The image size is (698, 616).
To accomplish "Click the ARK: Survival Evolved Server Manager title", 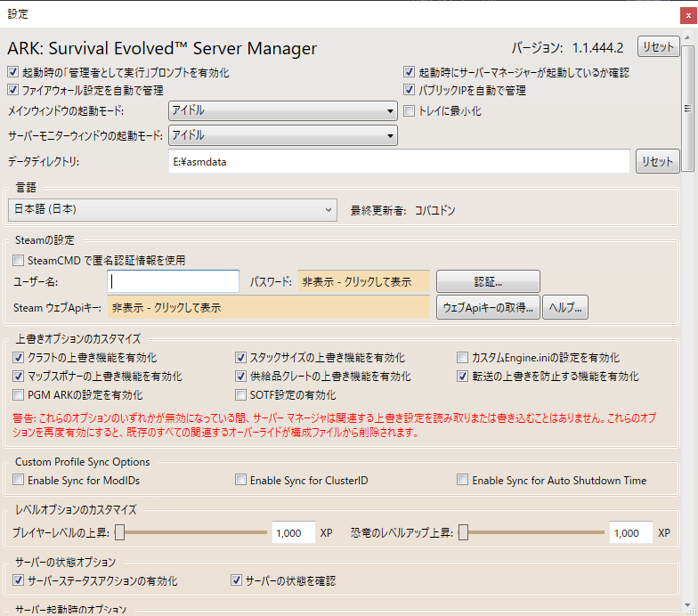I will coord(162,48).
